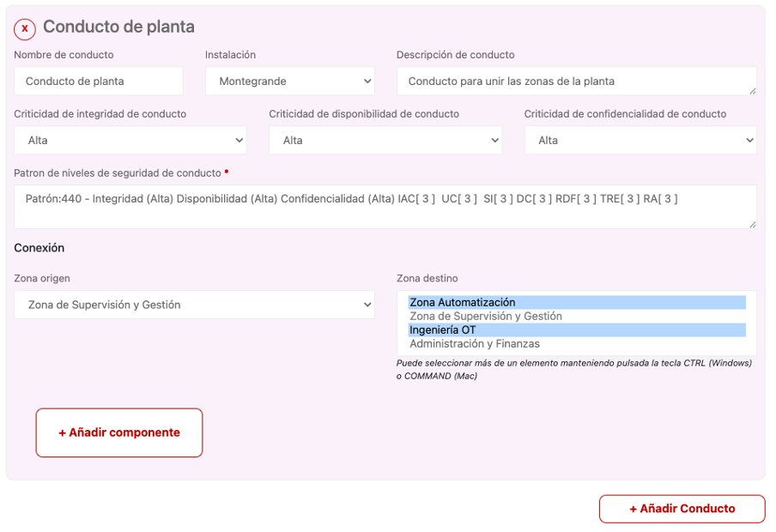776x532 pixels.
Task: Open the Instalación dropdown showing Montegrande
Action: point(290,82)
